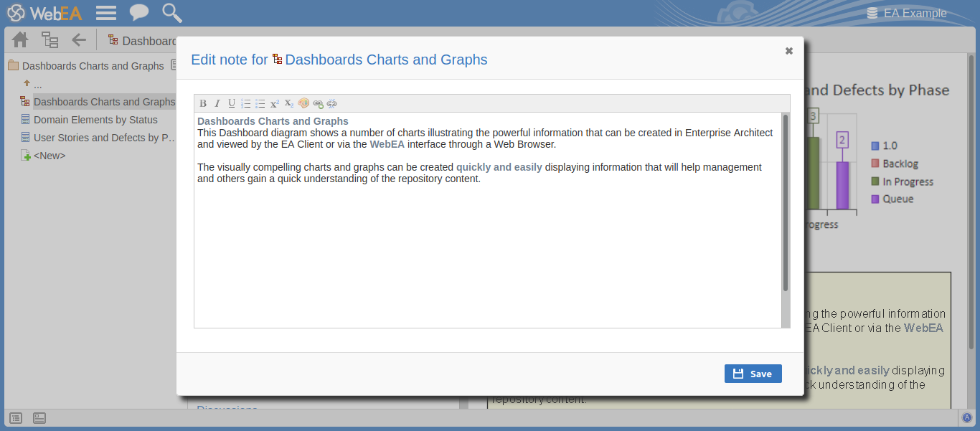Image resolution: width=980 pixels, height=431 pixels.
Task: Save the edited note
Action: point(753,374)
